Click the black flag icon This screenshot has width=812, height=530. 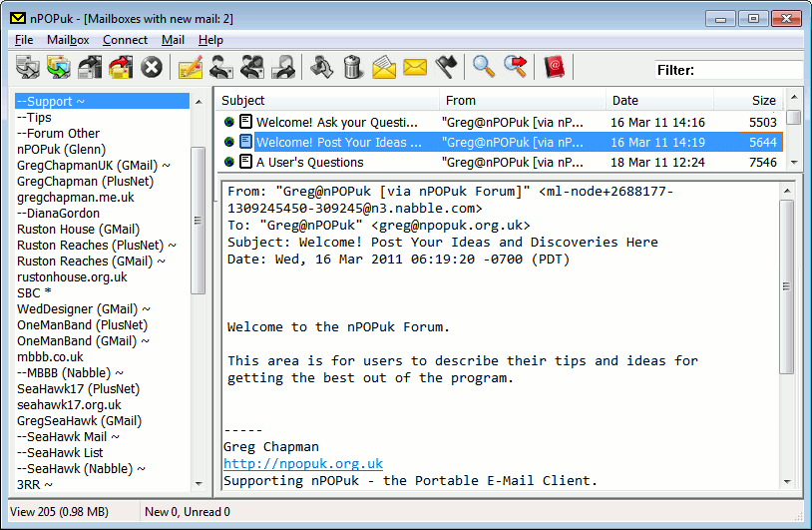pyautogui.click(x=446, y=67)
